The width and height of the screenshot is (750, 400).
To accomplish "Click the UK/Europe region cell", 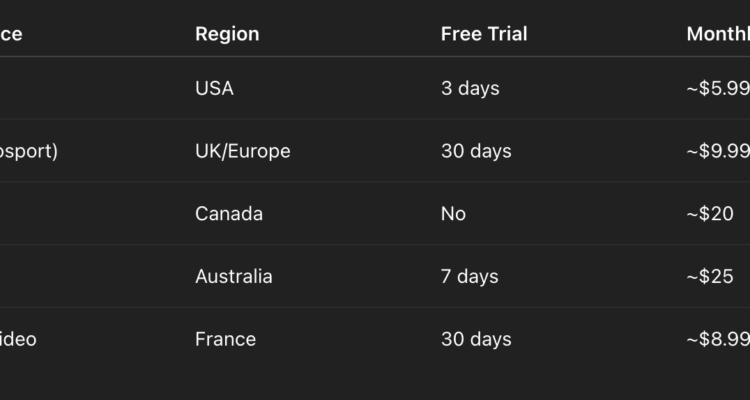I will tap(242, 151).
